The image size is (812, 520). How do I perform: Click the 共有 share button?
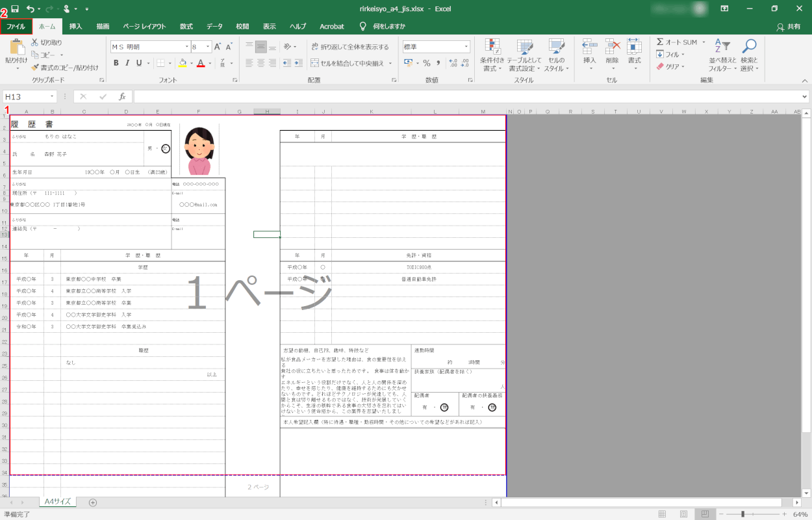coord(789,27)
